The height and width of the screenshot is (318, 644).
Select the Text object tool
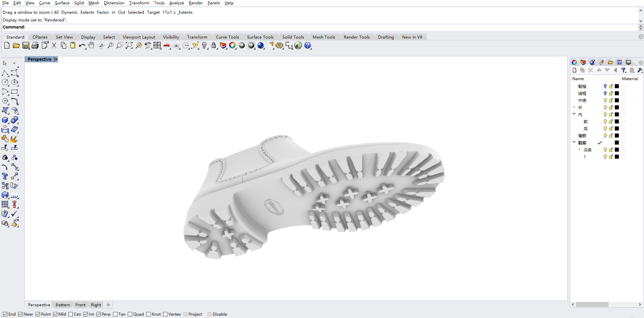[5, 176]
